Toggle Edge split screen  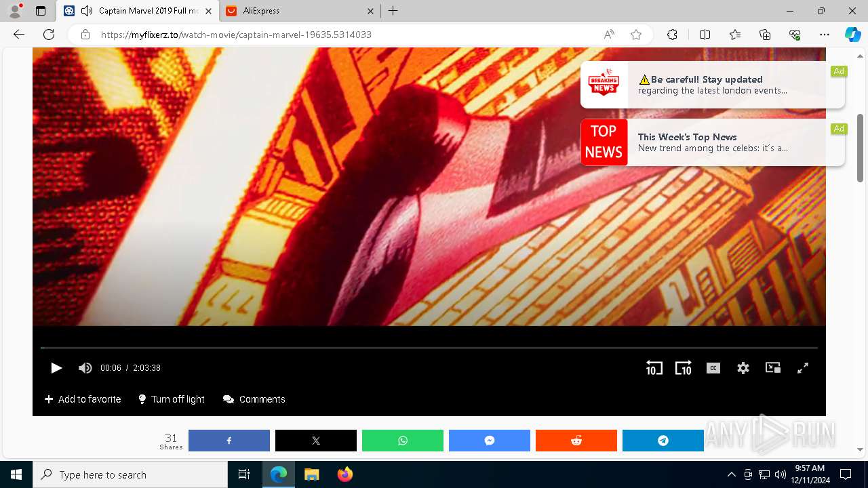705,35
